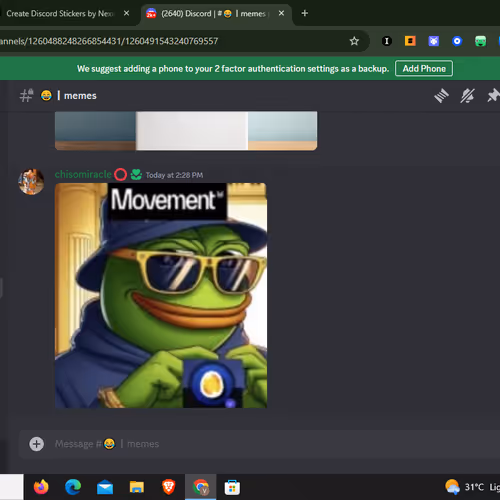Open chisomiracle's profile avatar
Viewport: 500px width, 500px height.
pyautogui.click(x=31, y=182)
